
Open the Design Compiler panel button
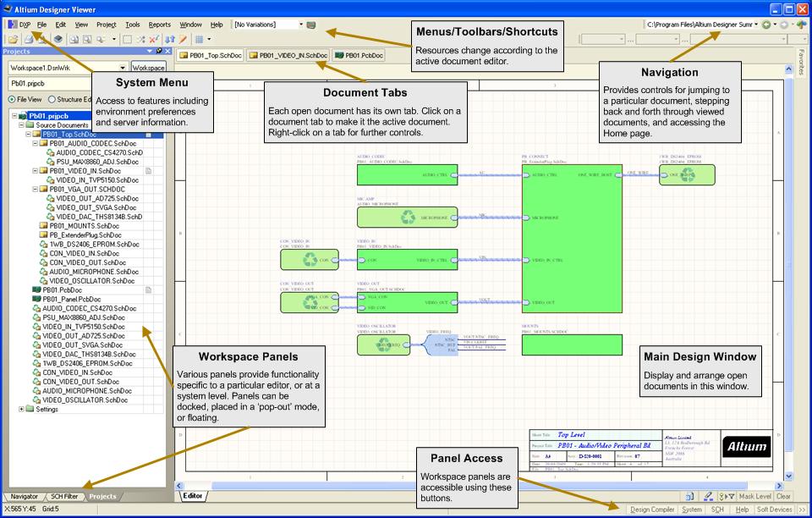click(x=652, y=510)
